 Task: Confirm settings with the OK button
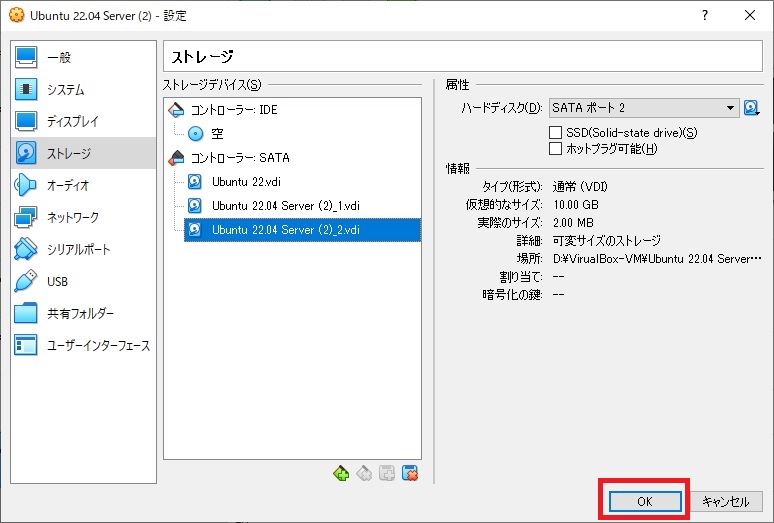click(x=645, y=501)
